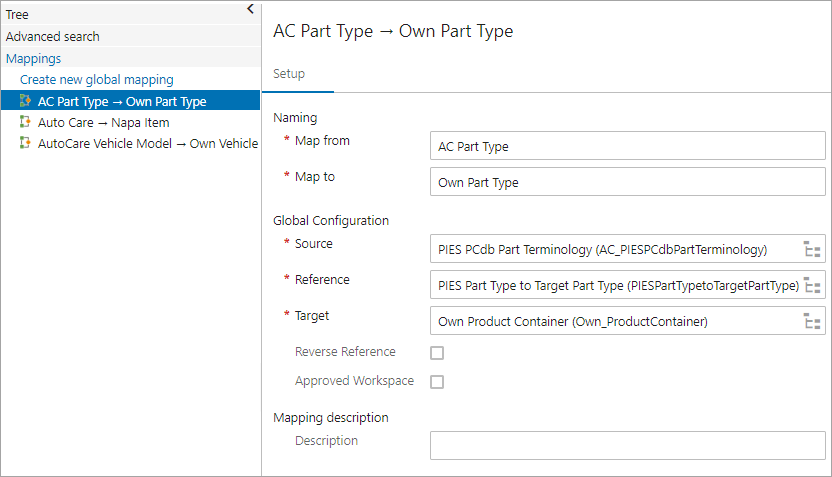832x477 pixels.
Task: Select the AC Part Type → Own Part Type mapping
Action: (x=122, y=101)
